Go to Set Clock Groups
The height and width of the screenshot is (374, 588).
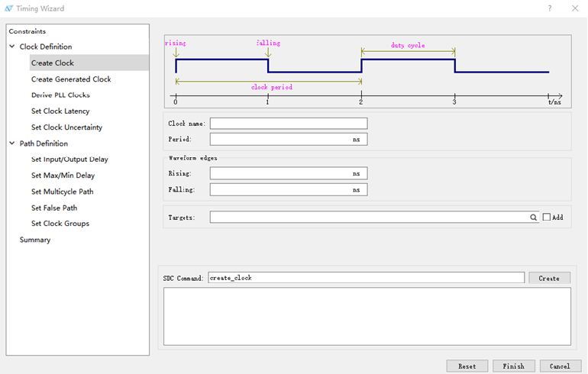click(60, 224)
